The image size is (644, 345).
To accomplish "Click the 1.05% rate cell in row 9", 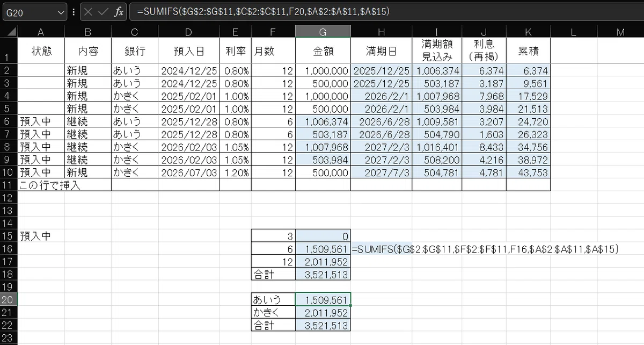I will 235,160.
